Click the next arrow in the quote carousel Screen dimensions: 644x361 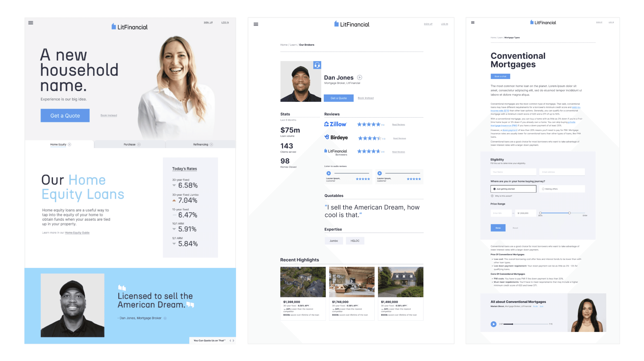pyautogui.click(x=234, y=340)
